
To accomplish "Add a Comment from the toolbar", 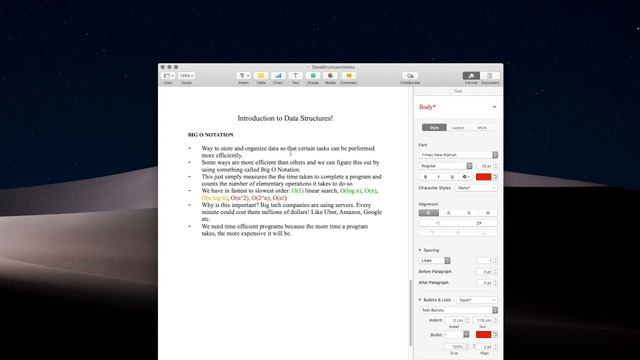I will (x=349, y=76).
